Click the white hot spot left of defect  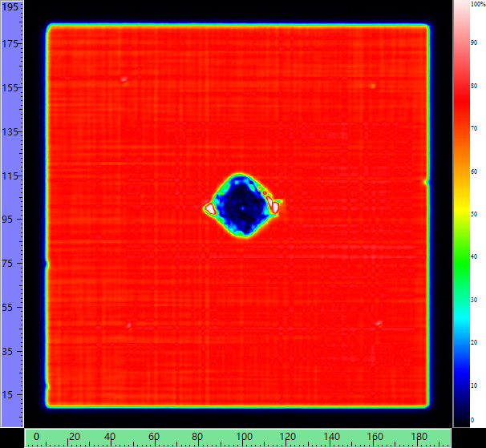pos(210,208)
